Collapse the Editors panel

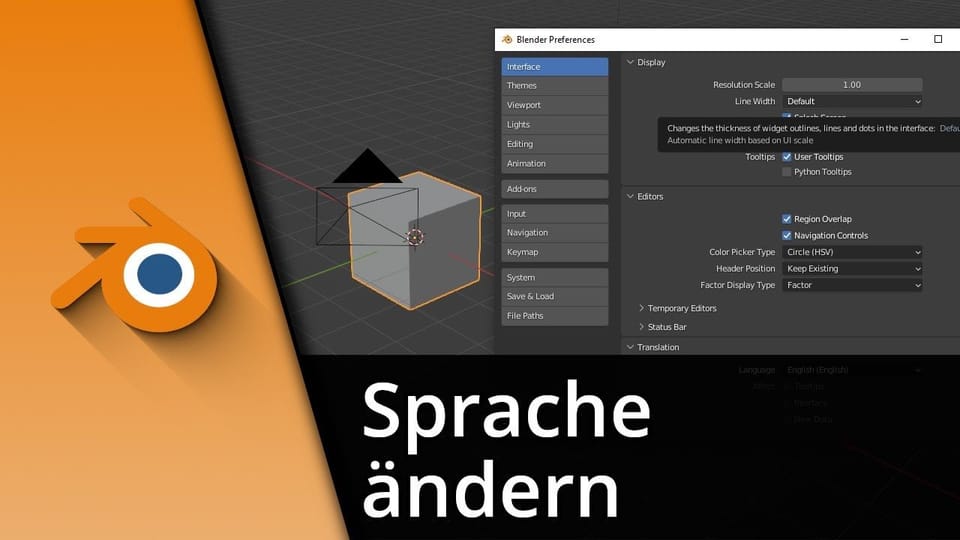[x=630, y=197]
